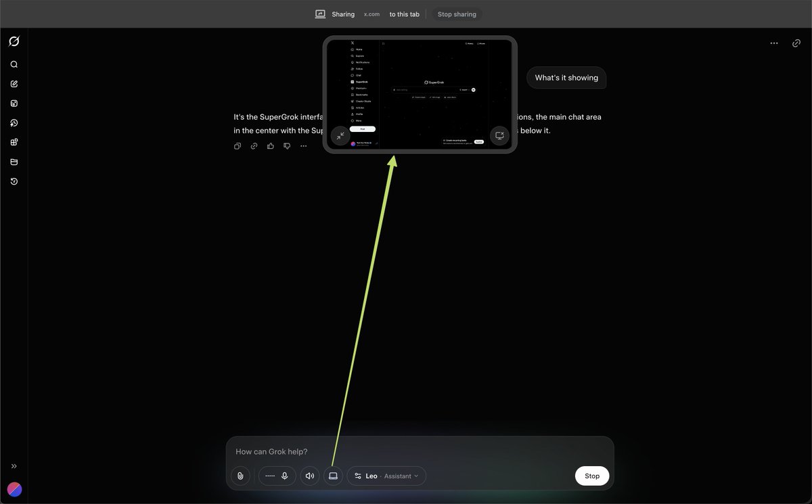Open the three-dot conversation menu at top right
The height and width of the screenshot is (504, 812).
pos(774,43)
